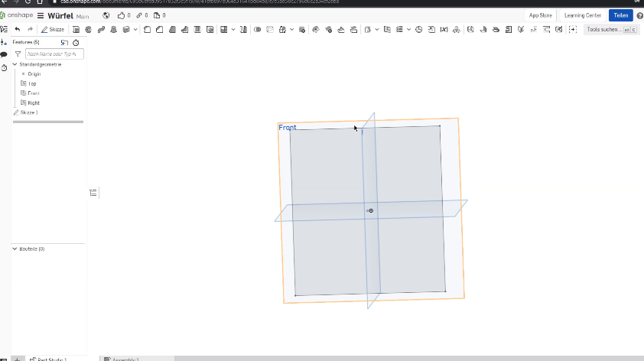Open the Variable (x) tool
The image size is (644, 361).
tap(444, 29)
